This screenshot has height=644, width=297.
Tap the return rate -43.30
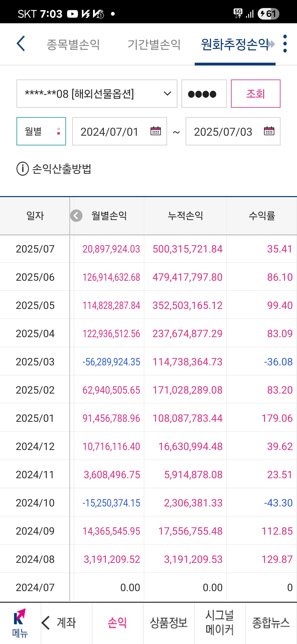click(x=278, y=503)
